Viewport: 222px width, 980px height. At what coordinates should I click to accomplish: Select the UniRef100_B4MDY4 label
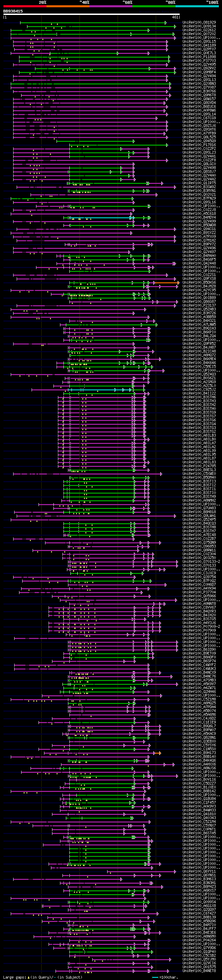199,218
